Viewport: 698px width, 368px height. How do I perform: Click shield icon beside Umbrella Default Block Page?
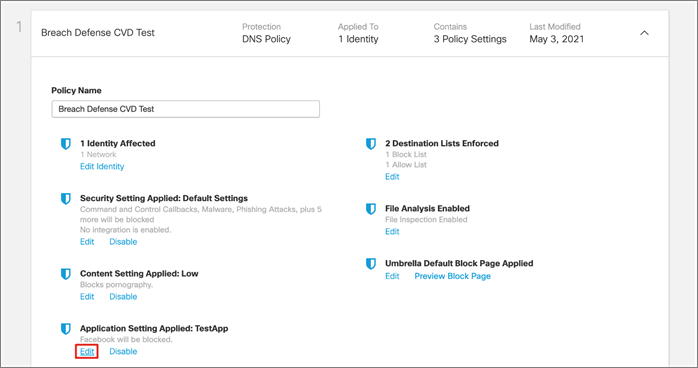[370, 263]
